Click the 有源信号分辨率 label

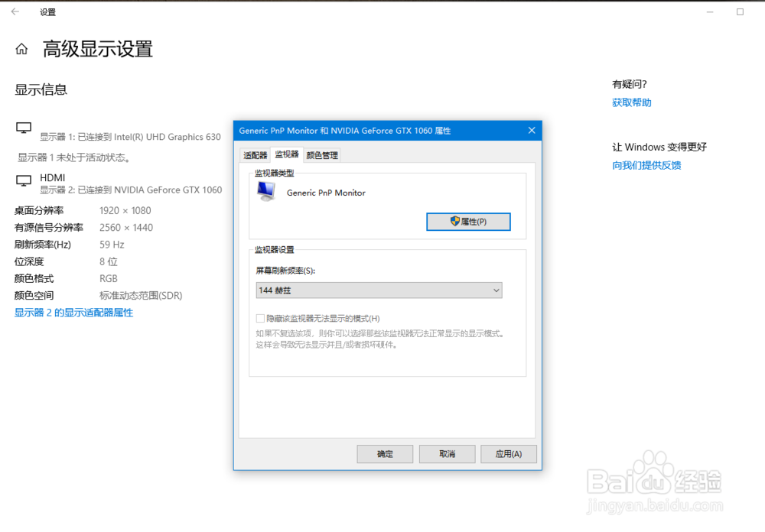pyautogui.click(x=49, y=228)
